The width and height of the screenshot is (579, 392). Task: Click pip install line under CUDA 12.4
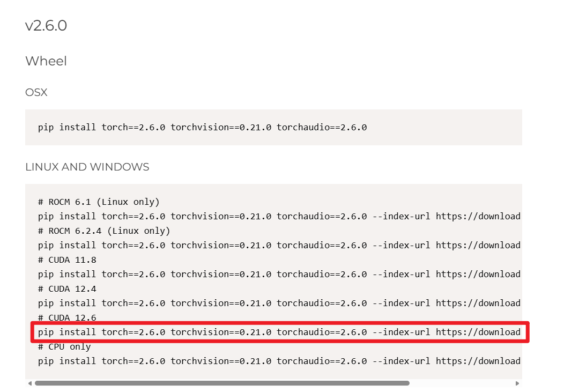tap(279, 304)
